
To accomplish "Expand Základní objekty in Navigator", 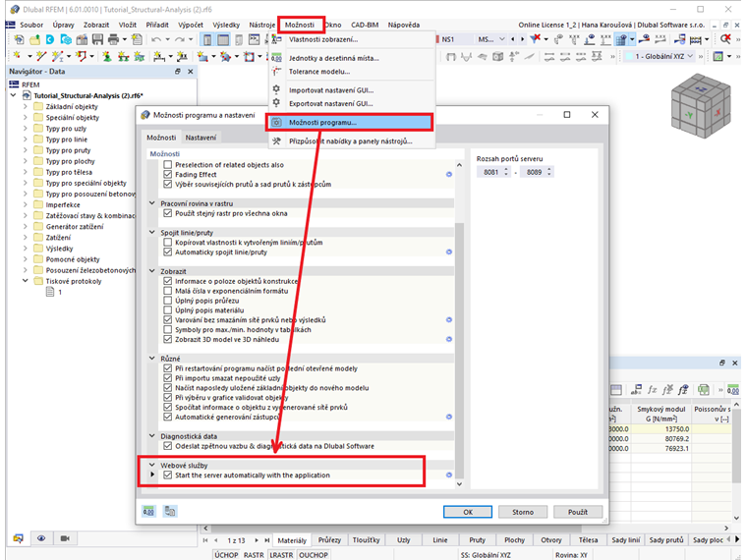I will click(26, 106).
